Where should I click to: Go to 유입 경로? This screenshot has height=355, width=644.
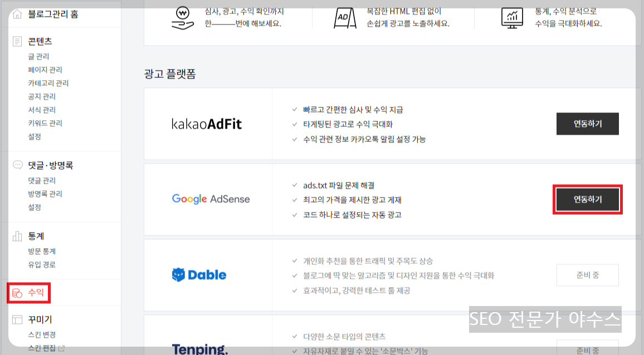(42, 265)
